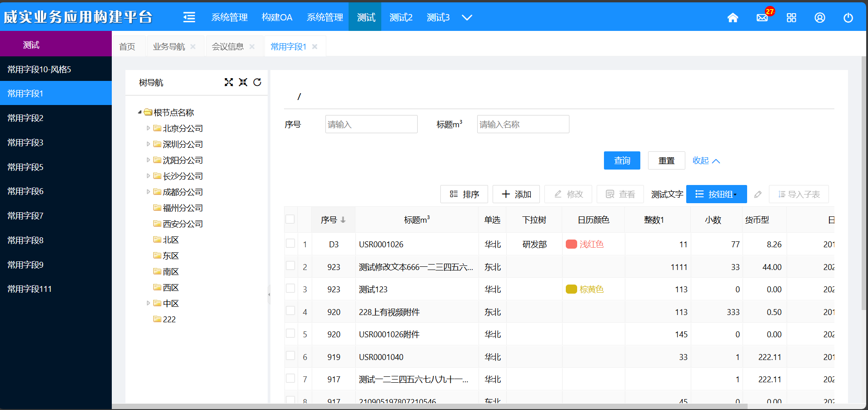Screen dimensions: 868x410
Task: Check the row 5 USR0001026附件 checkbox
Action: point(290,333)
